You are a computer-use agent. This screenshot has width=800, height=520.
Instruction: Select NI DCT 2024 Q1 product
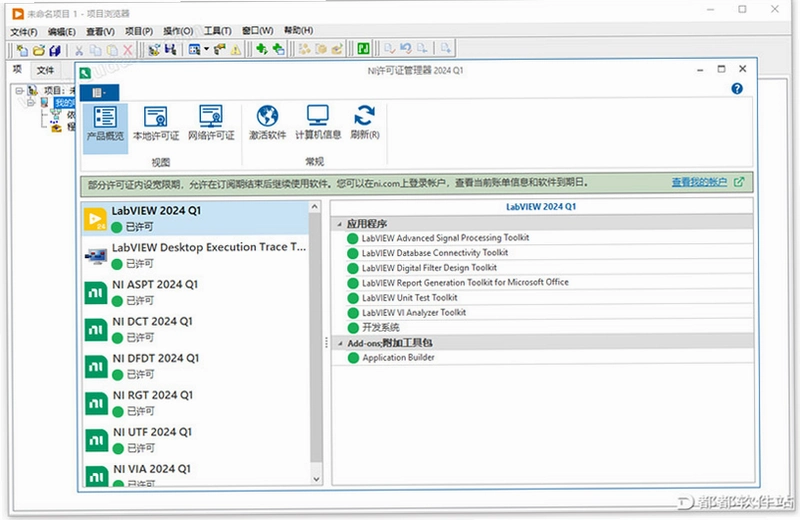point(195,329)
